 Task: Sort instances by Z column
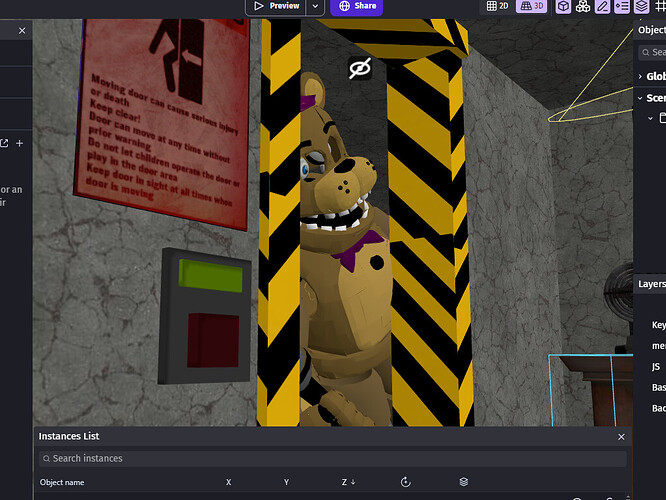[348, 482]
